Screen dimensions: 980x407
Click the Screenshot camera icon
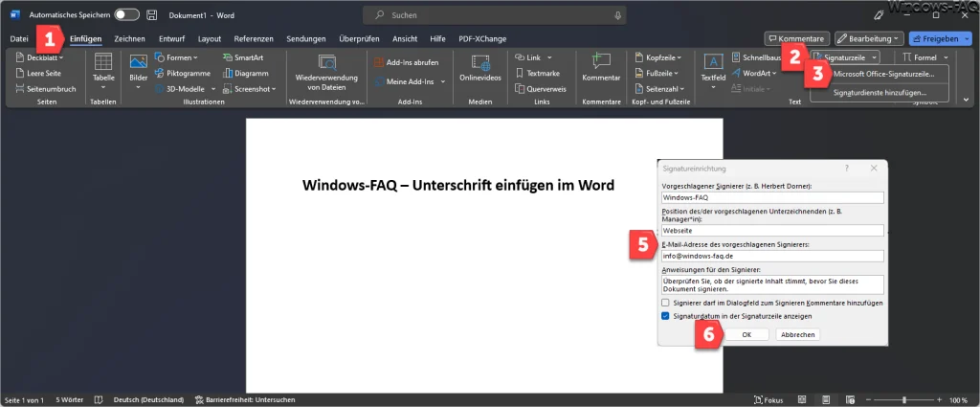(228, 89)
